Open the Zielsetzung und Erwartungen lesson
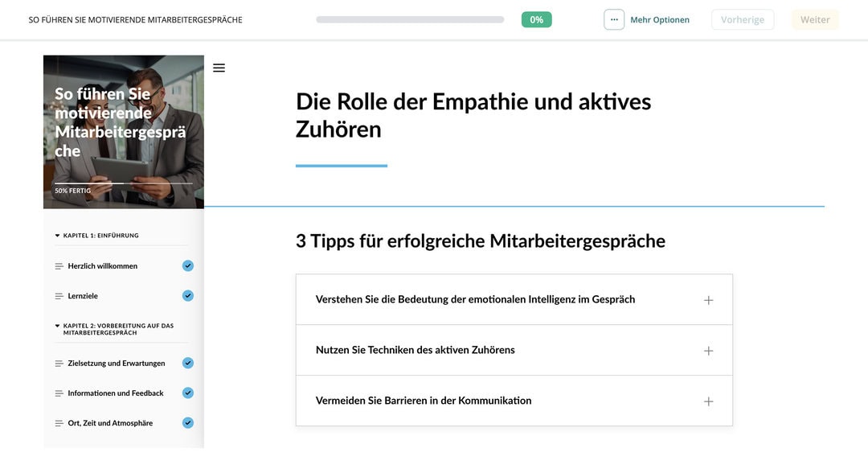This screenshot has width=868, height=473. 117,364
